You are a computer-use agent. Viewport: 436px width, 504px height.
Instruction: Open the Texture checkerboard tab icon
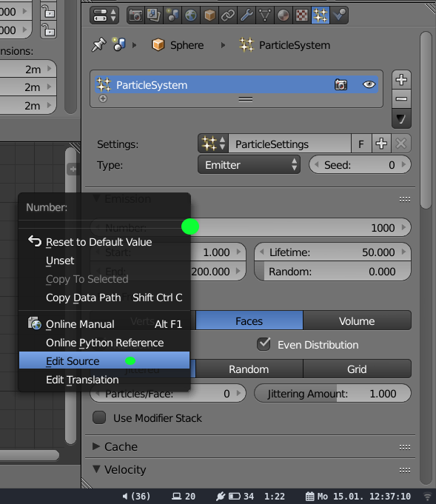(301, 15)
